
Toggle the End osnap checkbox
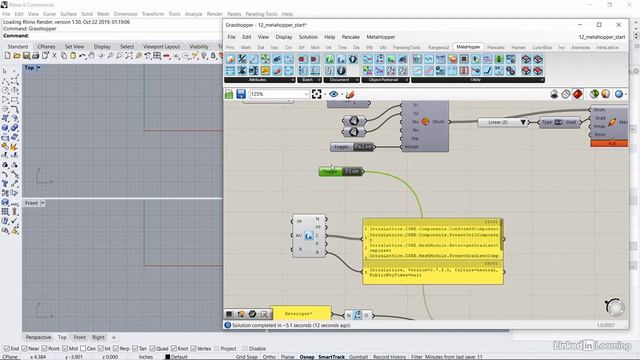coord(7,349)
